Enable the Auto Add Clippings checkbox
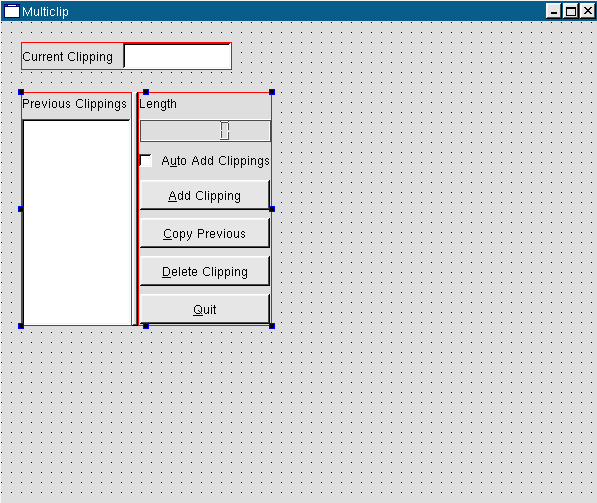 pos(146,160)
